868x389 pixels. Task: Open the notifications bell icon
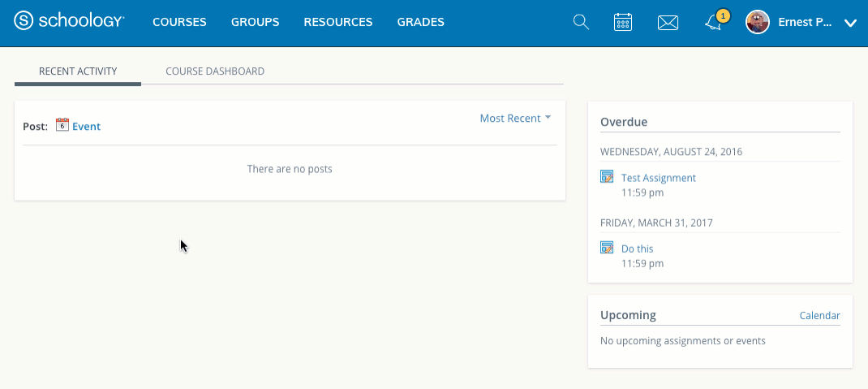[x=713, y=23]
